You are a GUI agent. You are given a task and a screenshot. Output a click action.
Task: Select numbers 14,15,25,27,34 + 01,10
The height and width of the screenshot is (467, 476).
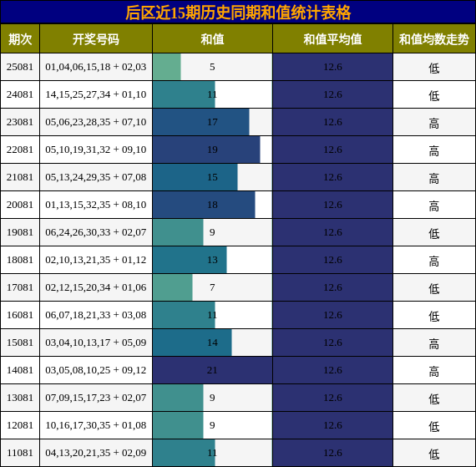[96, 94]
